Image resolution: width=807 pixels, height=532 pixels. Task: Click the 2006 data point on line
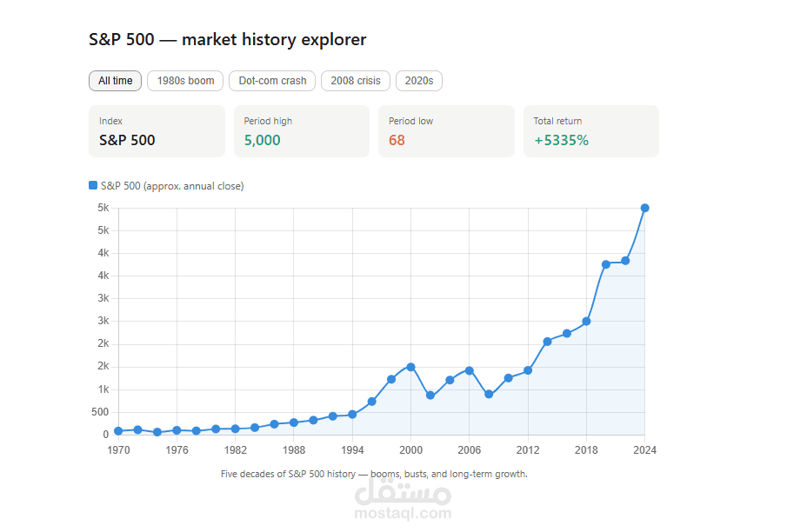(470, 370)
